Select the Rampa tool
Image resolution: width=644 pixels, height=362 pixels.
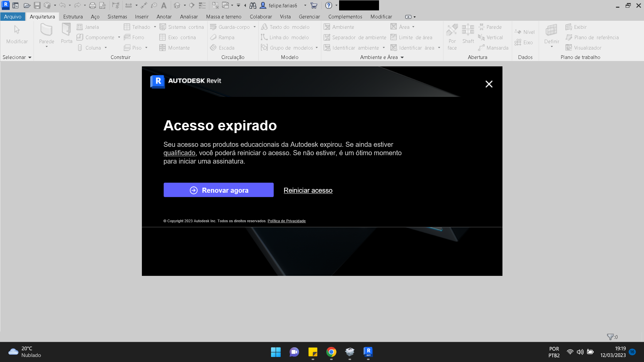coord(222,38)
